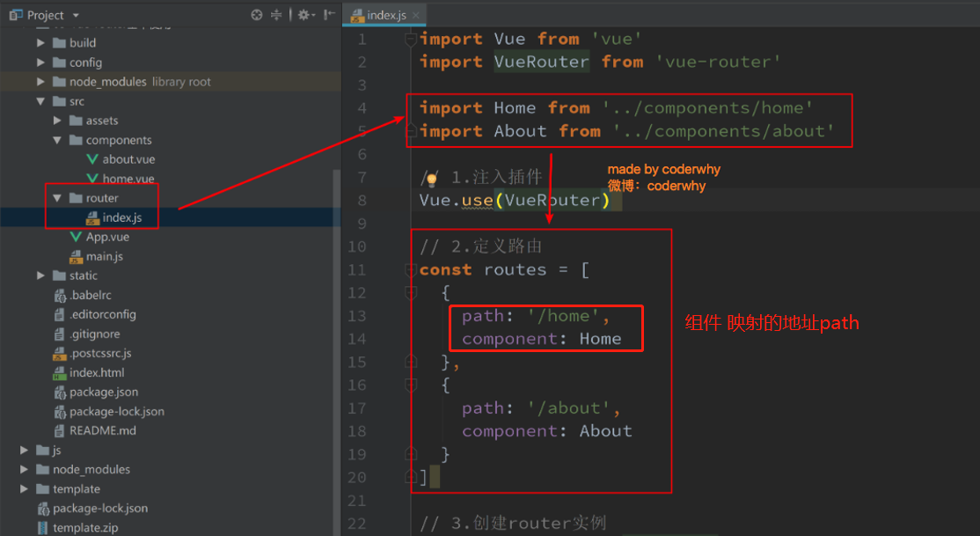The width and height of the screenshot is (980, 536).
Task: Fold the first route object at line 12
Action: 411,293
